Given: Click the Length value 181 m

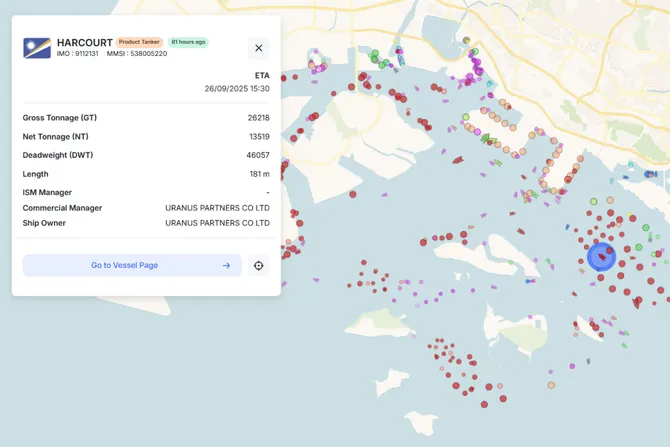Looking at the screenshot, I should (259, 174).
